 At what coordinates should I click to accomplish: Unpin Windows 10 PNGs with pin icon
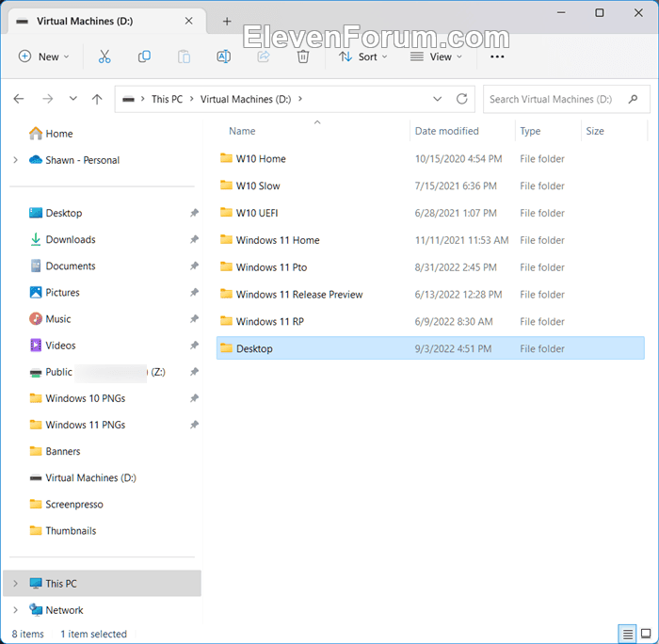(x=194, y=398)
